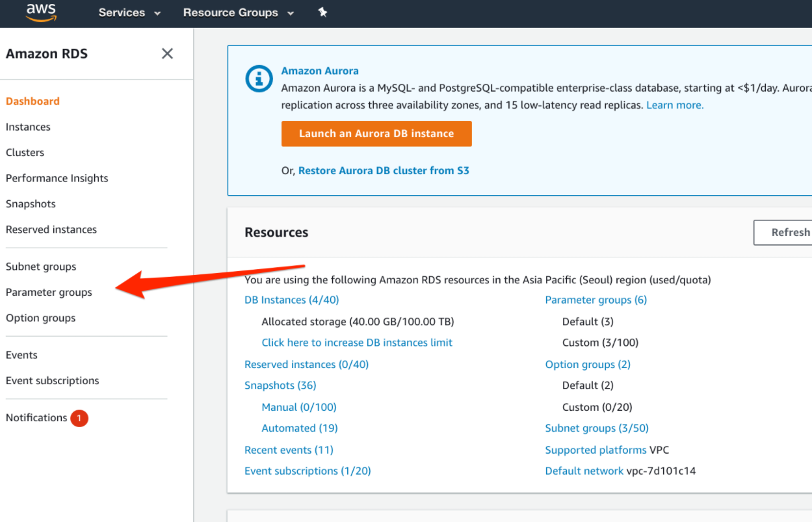This screenshot has height=522, width=812.
Task: Click the AWS logo home icon
Action: [42, 12]
